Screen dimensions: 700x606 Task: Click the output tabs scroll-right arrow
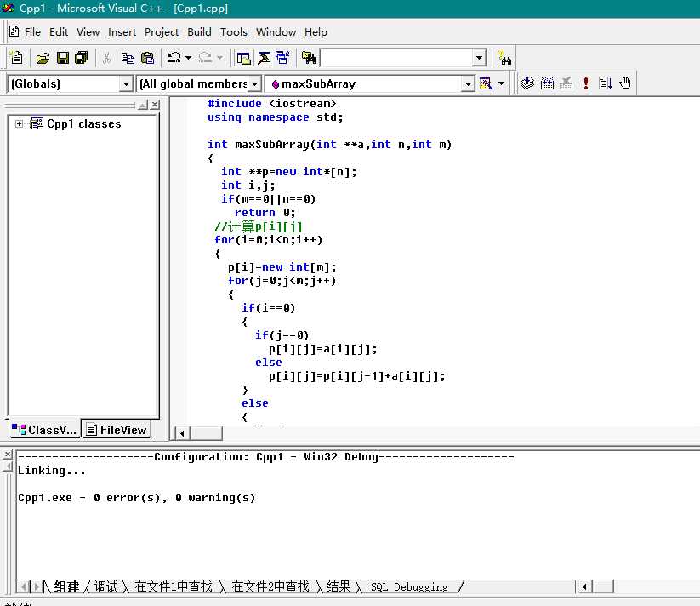(37, 586)
